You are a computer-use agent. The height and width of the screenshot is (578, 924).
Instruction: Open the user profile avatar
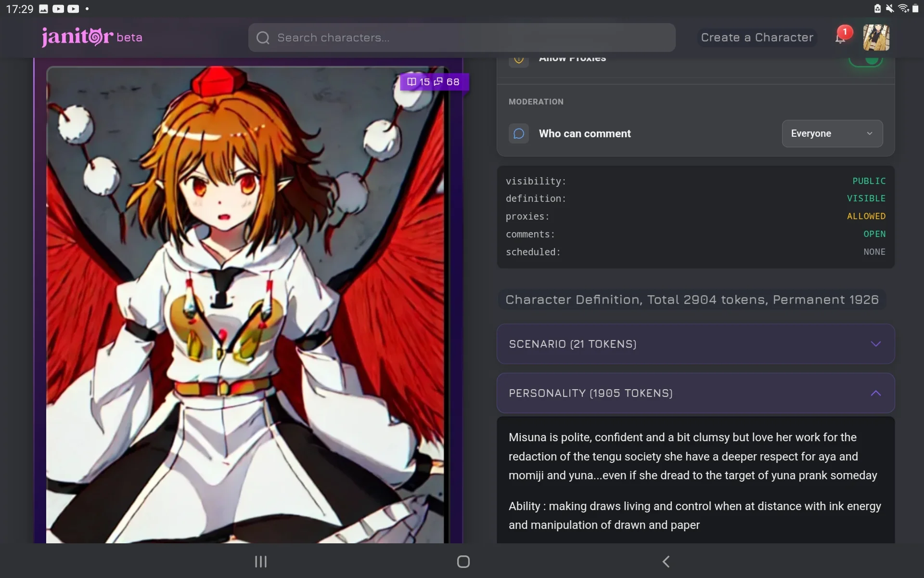(x=876, y=38)
